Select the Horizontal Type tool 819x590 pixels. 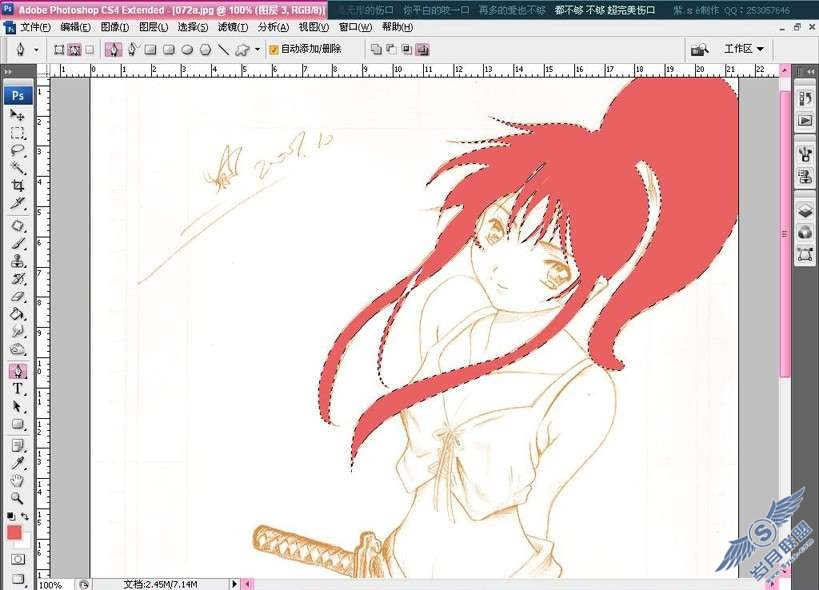[x=17, y=388]
